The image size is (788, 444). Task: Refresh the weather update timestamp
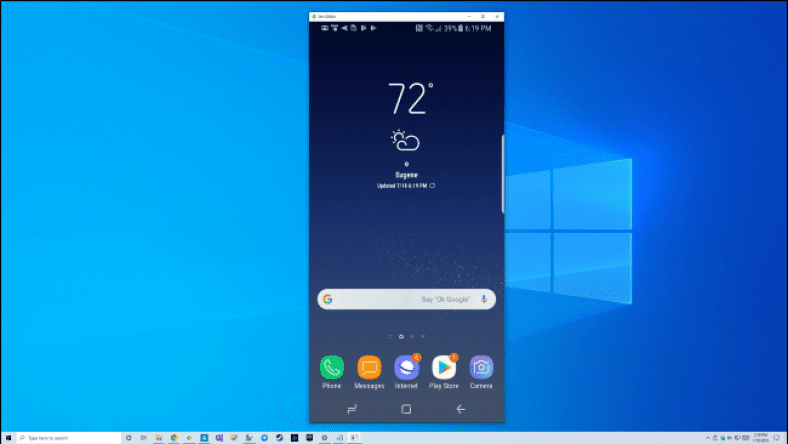pos(432,186)
